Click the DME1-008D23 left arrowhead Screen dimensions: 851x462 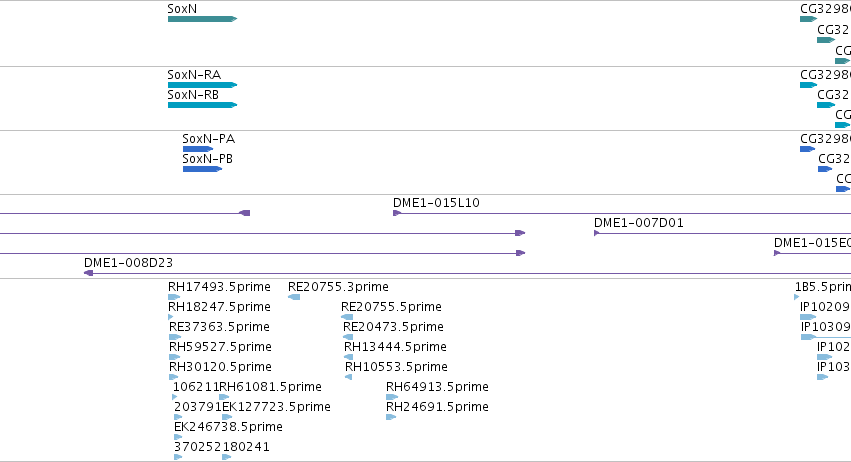tap(88, 273)
